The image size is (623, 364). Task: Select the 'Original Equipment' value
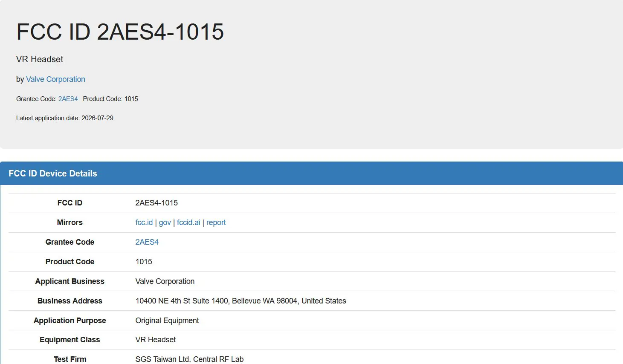pyautogui.click(x=167, y=321)
